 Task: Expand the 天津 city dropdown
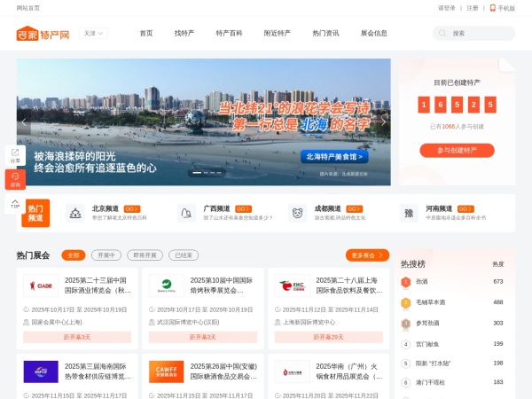94,34
